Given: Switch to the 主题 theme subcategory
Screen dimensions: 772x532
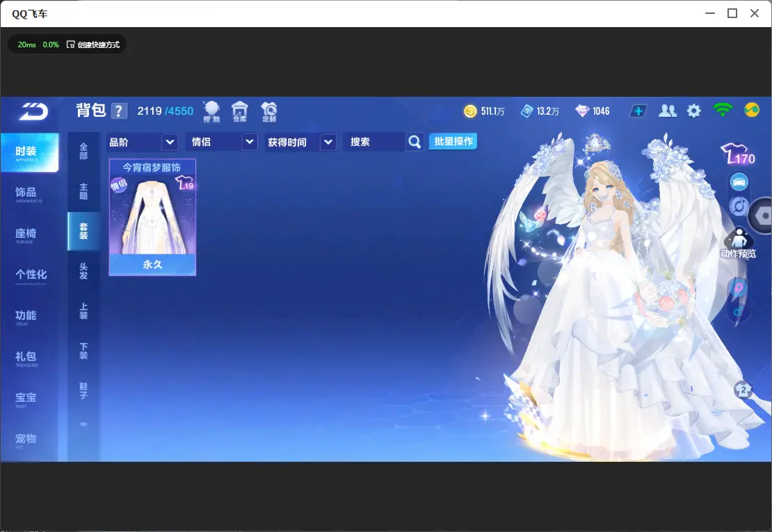Looking at the screenshot, I should [x=83, y=191].
